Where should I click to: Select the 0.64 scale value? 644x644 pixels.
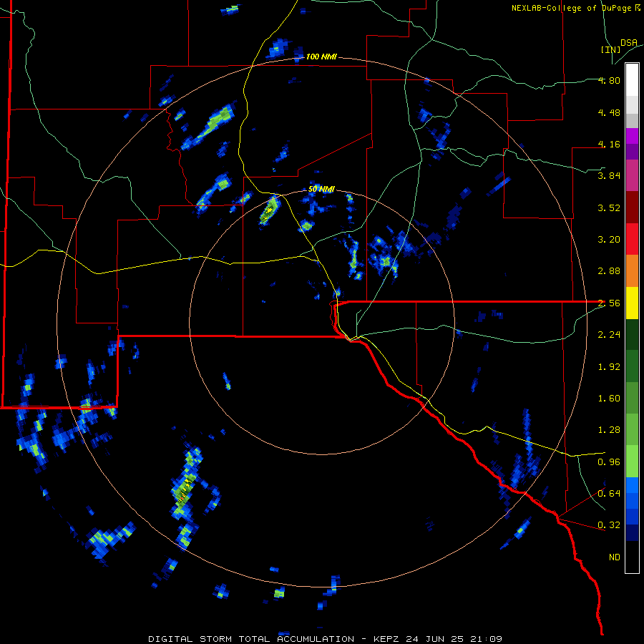pos(609,494)
